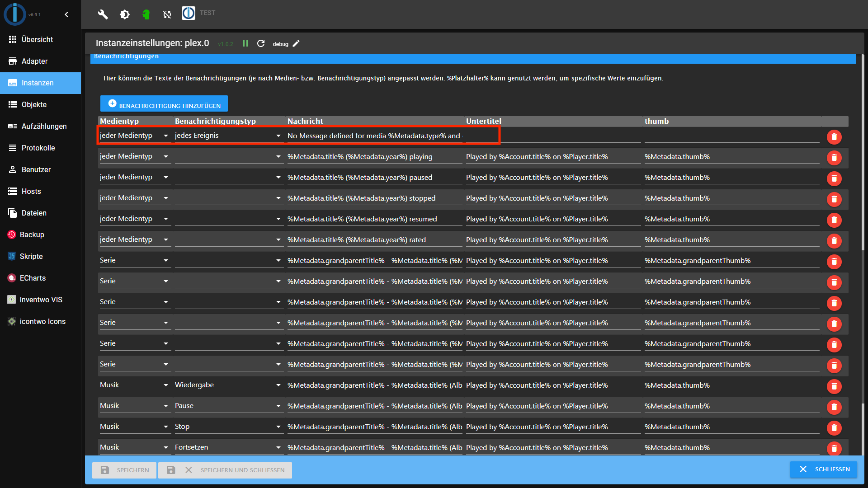Open Medientyp dropdown for 'paused' row
Screen dimensions: 868x488
tap(135, 177)
